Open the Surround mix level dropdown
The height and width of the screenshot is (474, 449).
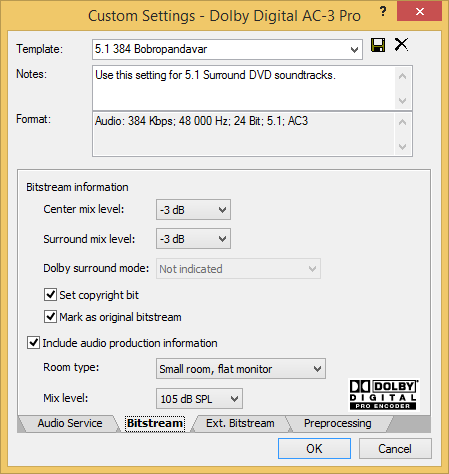pos(193,239)
